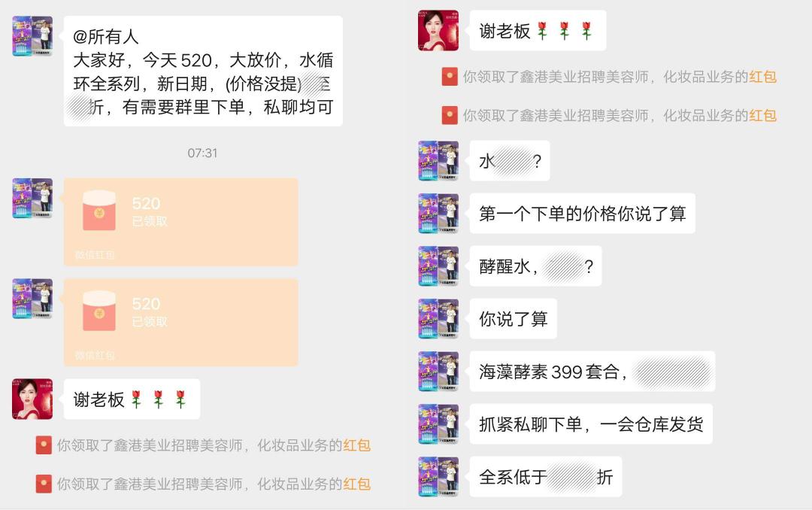812x510 pixels.
Task: Select the @所有人 announcement message bubble
Action: click(203, 71)
